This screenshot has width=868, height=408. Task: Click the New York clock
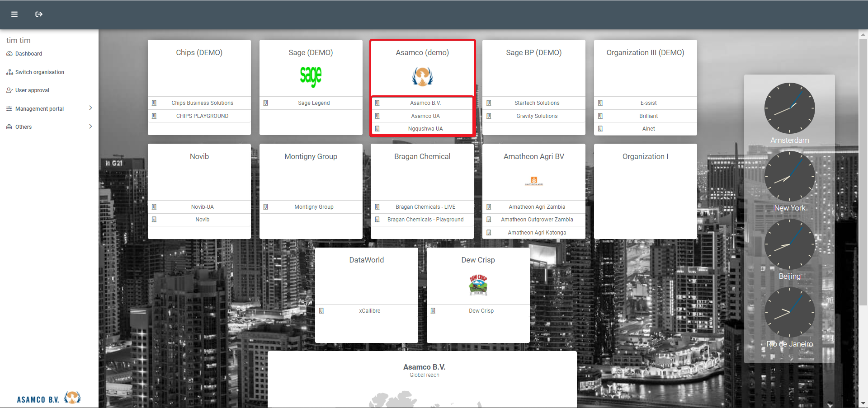[790, 176]
